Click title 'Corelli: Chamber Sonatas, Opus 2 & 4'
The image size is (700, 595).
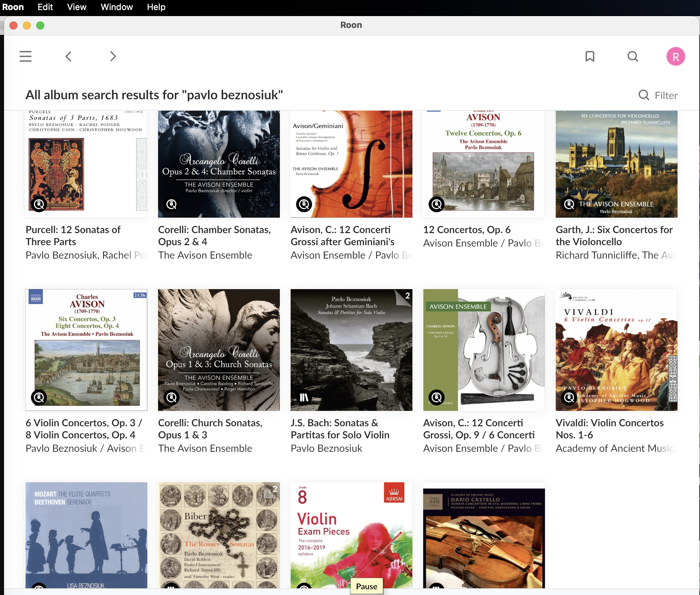[214, 236]
